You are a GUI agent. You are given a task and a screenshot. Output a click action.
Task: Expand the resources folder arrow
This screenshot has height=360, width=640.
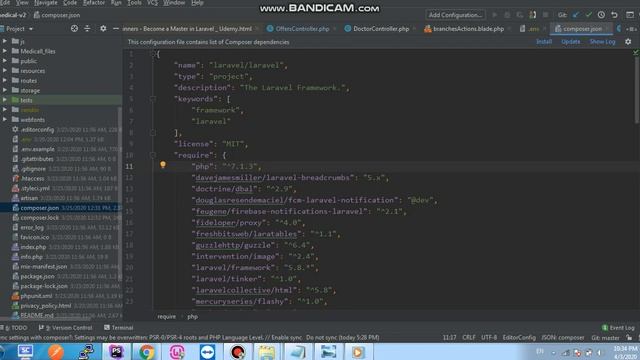tap(4, 71)
